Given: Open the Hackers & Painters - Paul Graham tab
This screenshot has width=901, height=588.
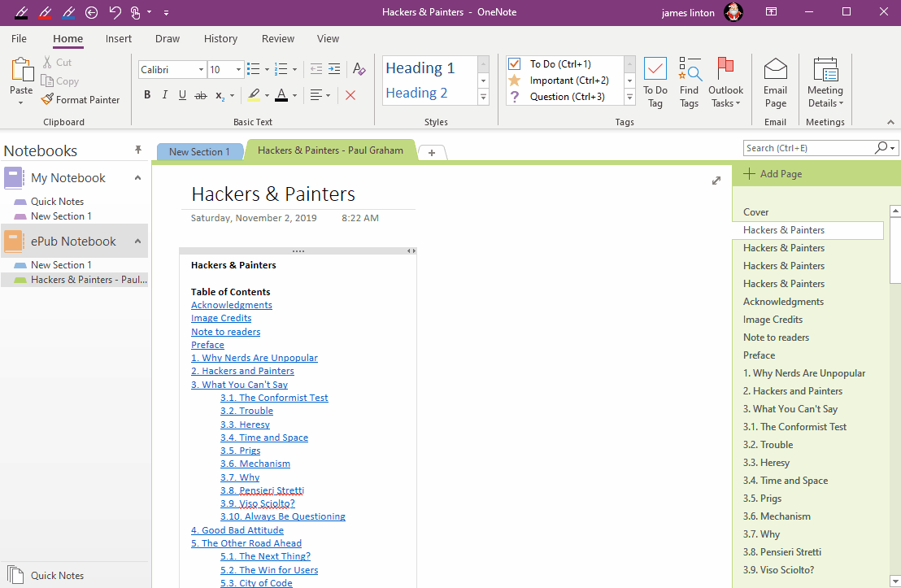Looking at the screenshot, I should (330, 150).
